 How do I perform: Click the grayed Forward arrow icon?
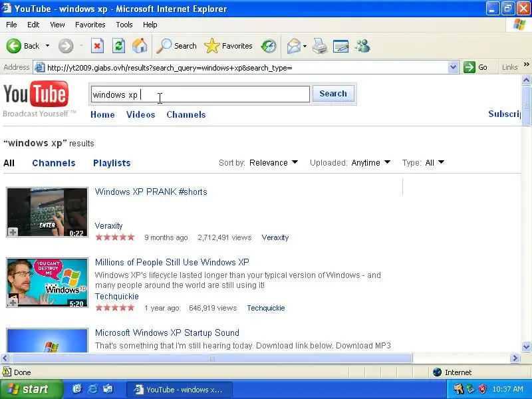click(x=66, y=46)
